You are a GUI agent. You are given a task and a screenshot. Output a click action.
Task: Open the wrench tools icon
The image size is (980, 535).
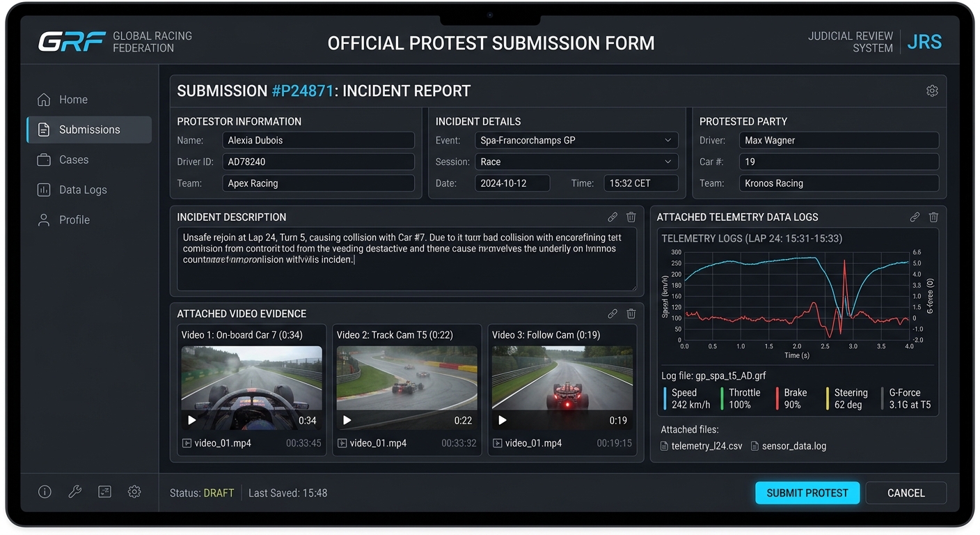[74, 492]
